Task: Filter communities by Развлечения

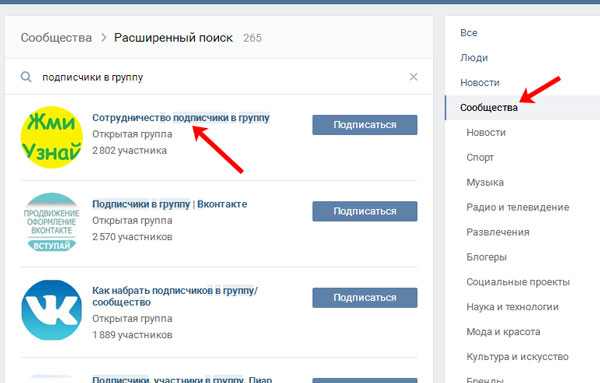Action: 498,232
